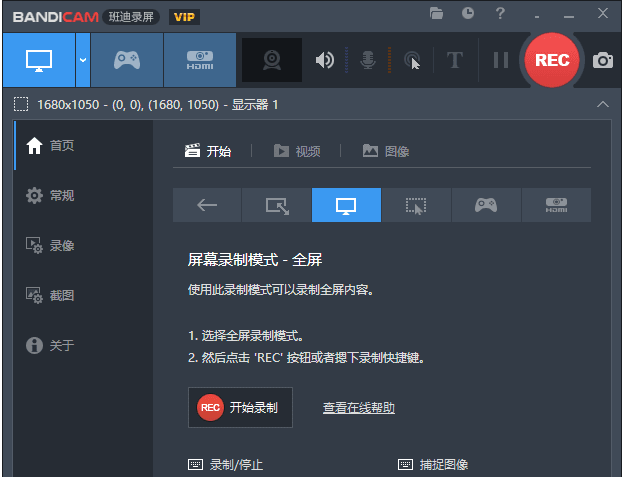Click the VIP badge

[x=184, y=17]
